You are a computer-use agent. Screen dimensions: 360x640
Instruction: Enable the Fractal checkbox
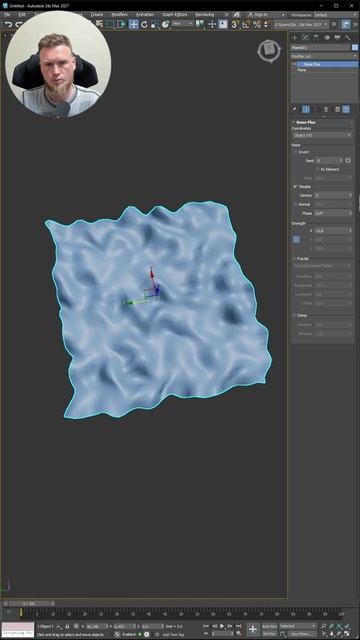(293, 259)
